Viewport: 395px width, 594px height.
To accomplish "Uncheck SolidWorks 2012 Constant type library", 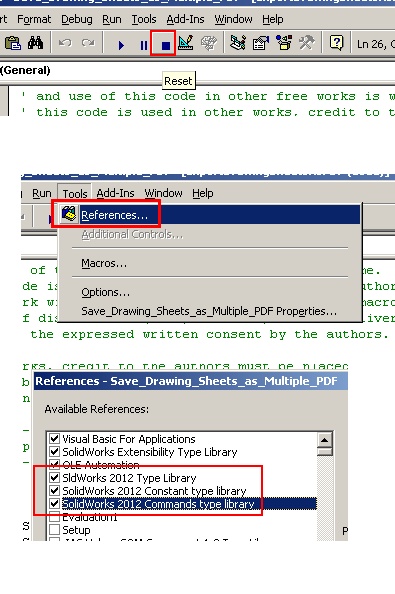I will 55,491.
